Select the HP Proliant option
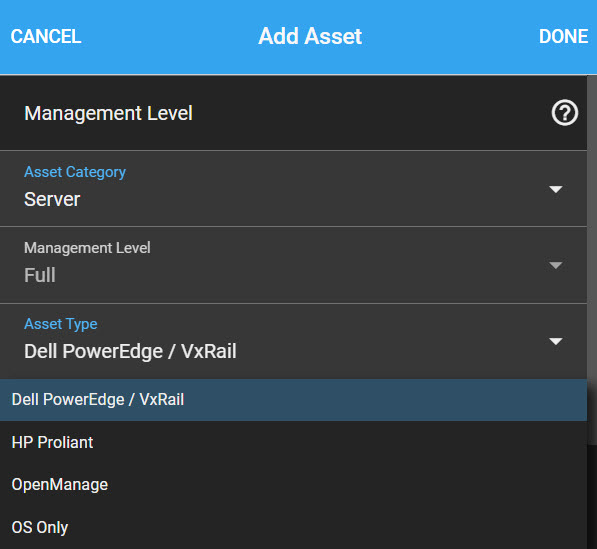The height and width of the screenshot is (549, 597). coord(293,442)
